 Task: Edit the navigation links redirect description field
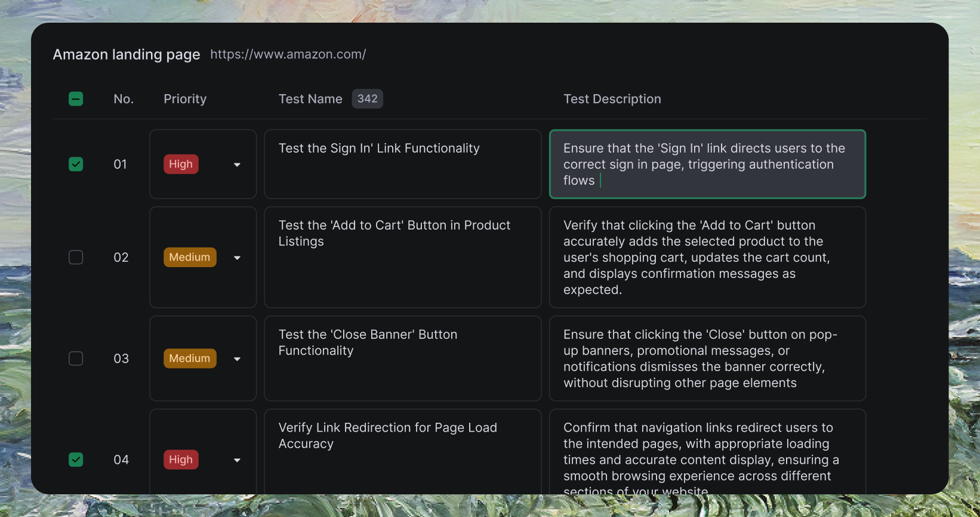coord(707,451)
